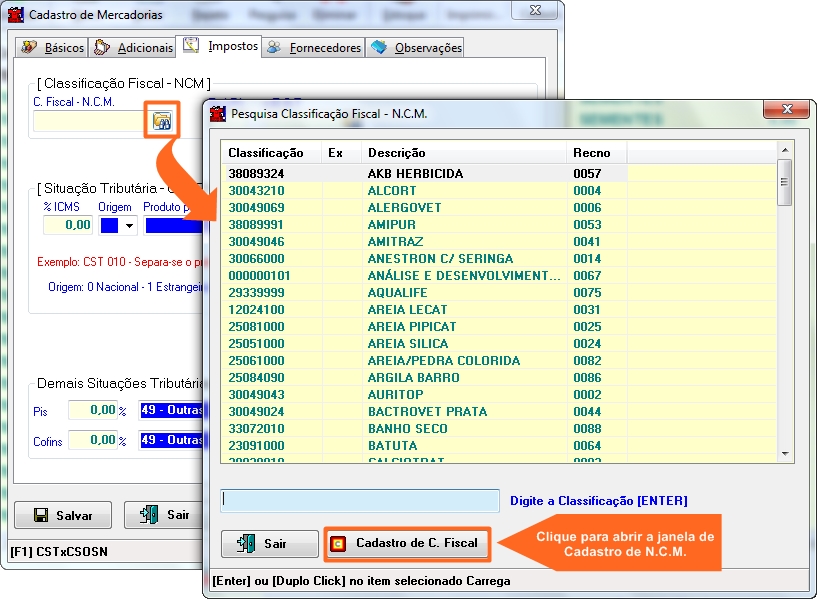
Task: Sort by the Descrição column header
Action: tap(464, 153)
